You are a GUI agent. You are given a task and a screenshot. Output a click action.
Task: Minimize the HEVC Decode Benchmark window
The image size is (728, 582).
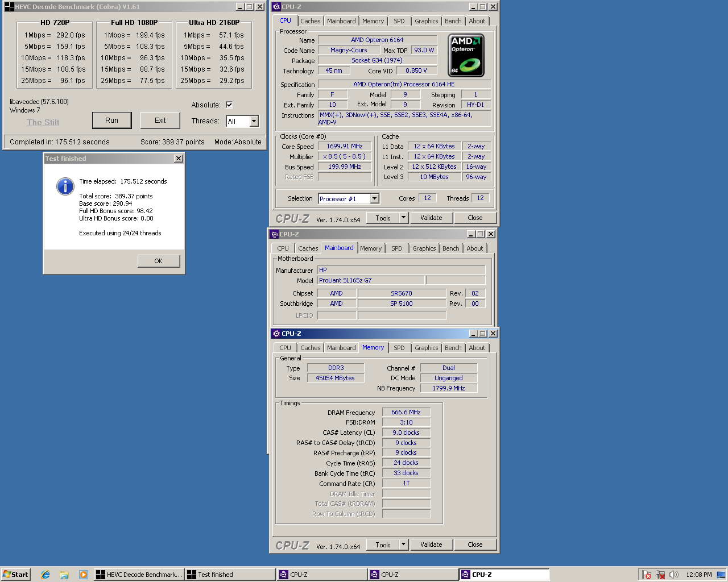coord(239,7)
